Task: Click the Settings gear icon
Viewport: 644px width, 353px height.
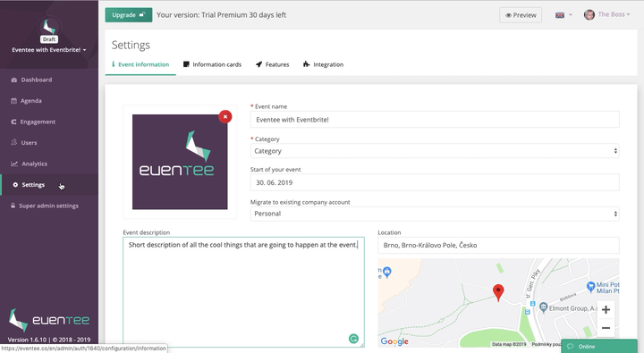Action: click(x=15, y=185)
